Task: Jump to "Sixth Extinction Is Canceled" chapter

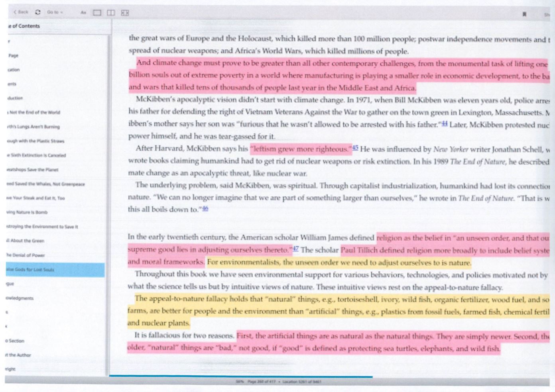Action: click(x=36, y=155)
